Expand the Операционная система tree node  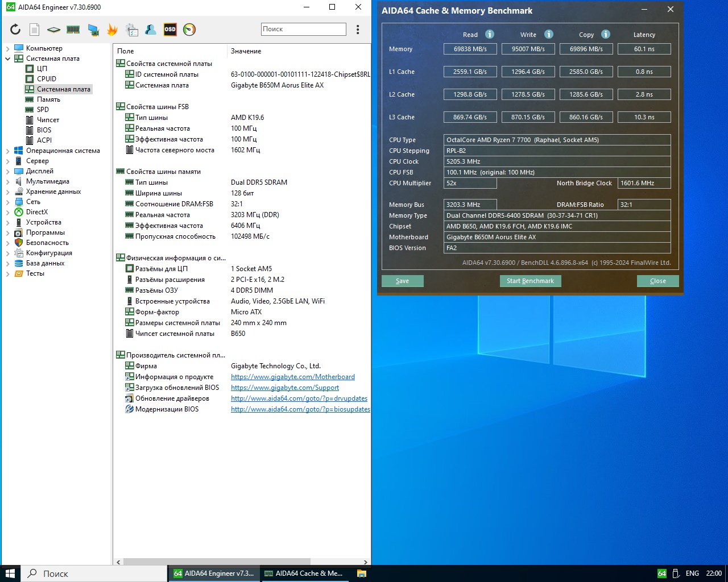[x=7, y=151]
